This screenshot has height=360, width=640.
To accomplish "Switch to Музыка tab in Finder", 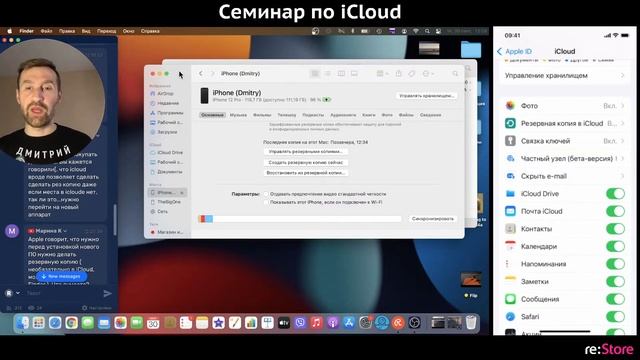I will pyautogui.click(x=238, y=115).
